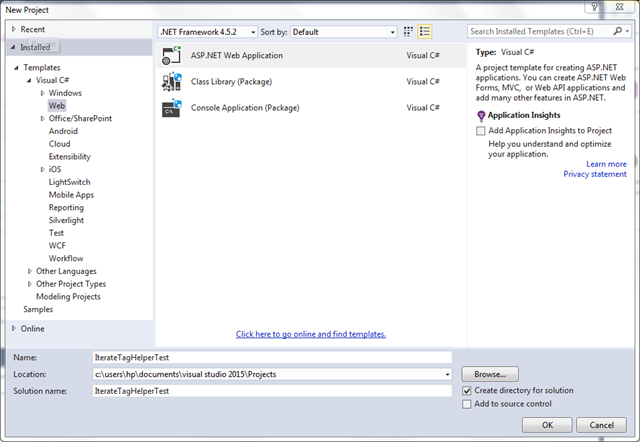Switch to small icons view
Image resolution: width=640 pixels, height=442 pixels.
coord(408,31)
